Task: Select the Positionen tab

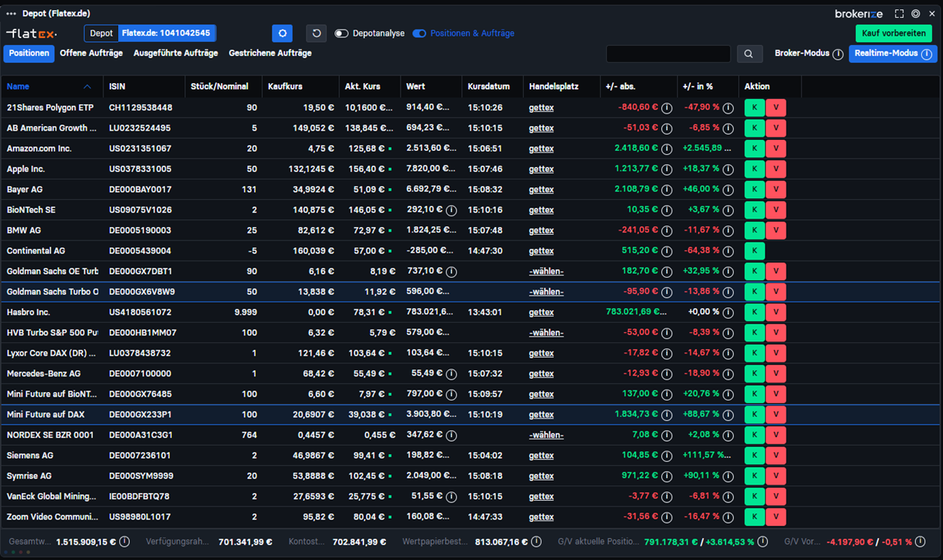Action: tap(29, 53)
